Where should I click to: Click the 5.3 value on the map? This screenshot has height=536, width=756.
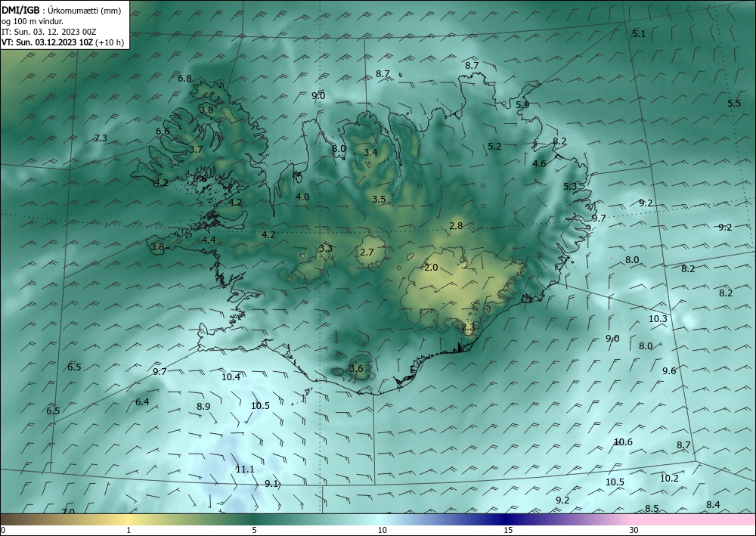[x=570, y=187]
